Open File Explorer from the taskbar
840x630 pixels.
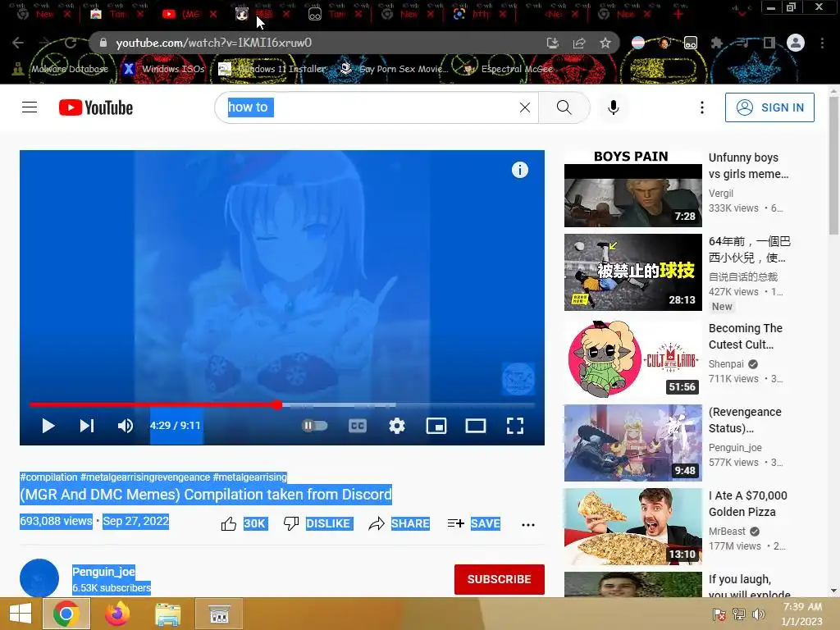pyautogui.click(x=167, y=614)
